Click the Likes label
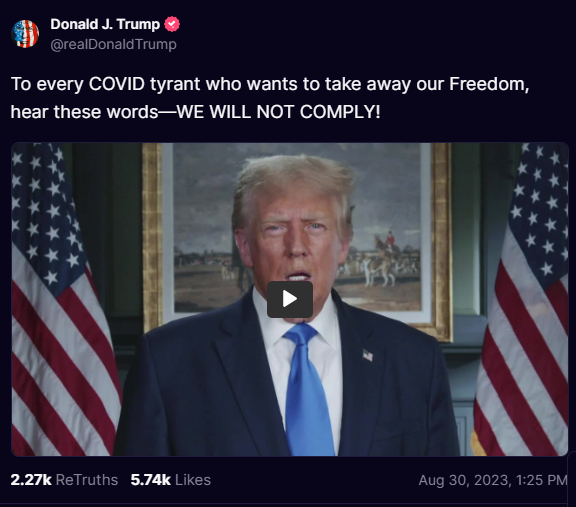Screen dimensions: 576x507 (193, 480)
